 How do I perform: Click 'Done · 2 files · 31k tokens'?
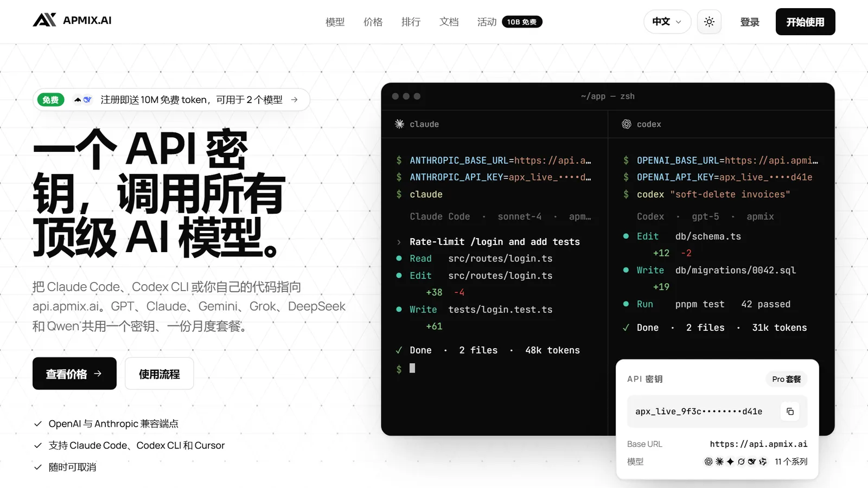coord(722,328)
